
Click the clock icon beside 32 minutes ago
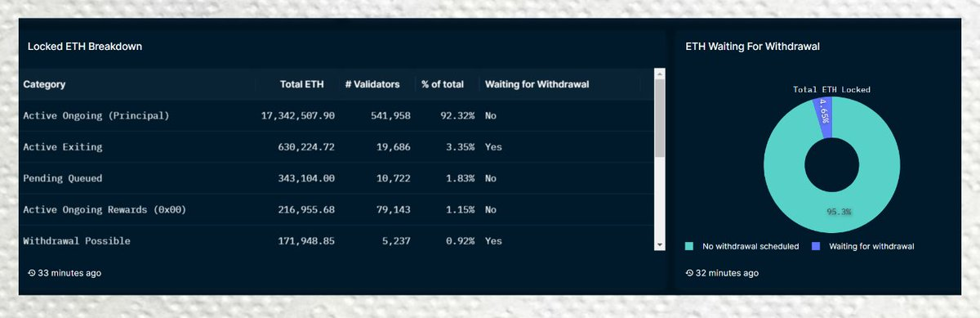coord(689,272)
